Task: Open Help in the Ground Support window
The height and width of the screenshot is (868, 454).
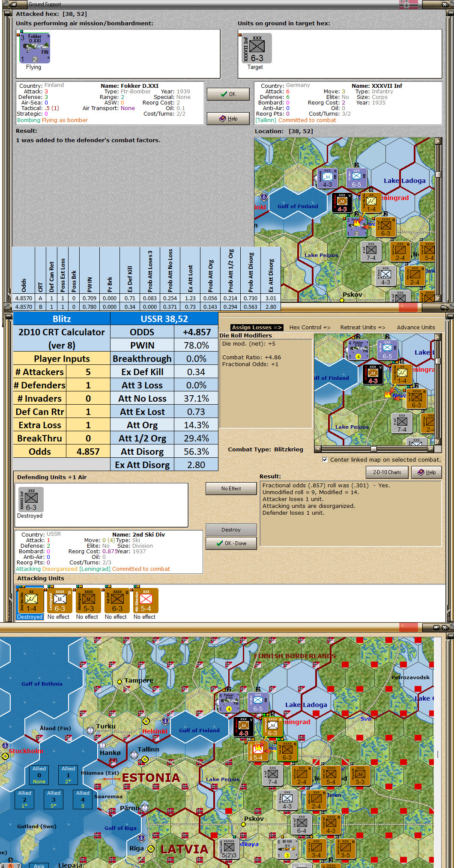Action: (228, 119)
